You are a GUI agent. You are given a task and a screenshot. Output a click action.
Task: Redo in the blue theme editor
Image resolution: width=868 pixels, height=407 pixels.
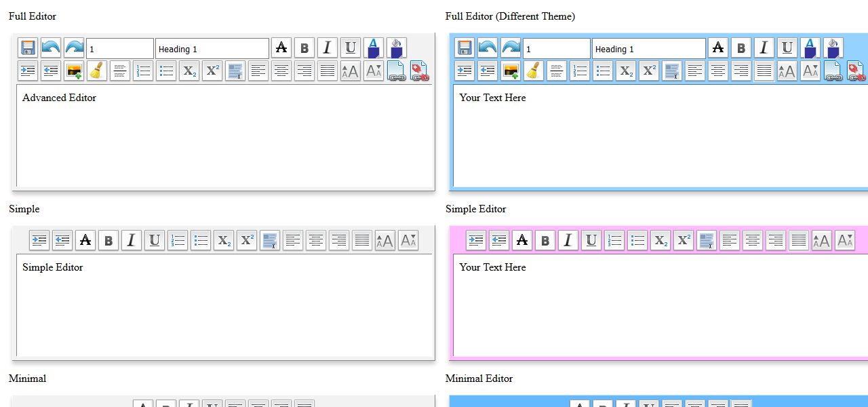[x=511, y=48]
